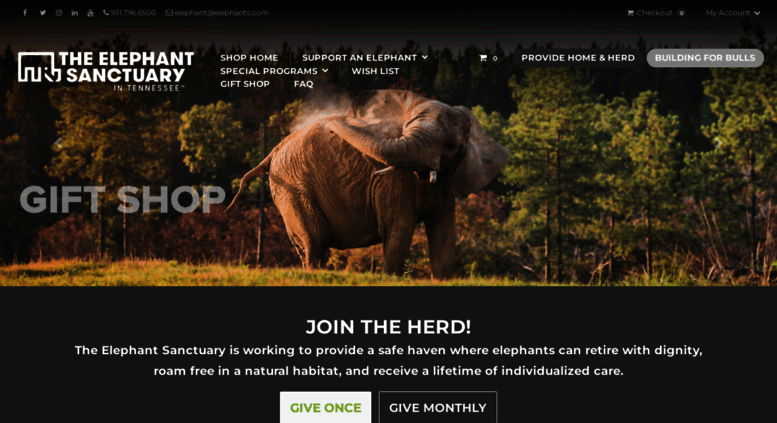This screenshot has width=777, height=423.
Task: Select the Give Once option
Action: pyautogui.click(x=326, y=408)
